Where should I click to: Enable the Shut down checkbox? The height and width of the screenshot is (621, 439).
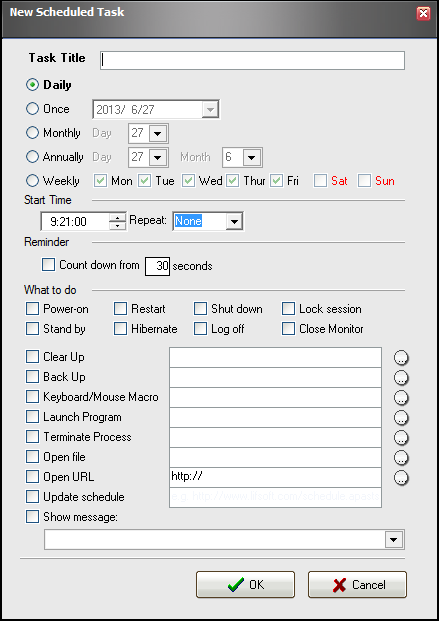pyautogui.click(x=200, y=309)
